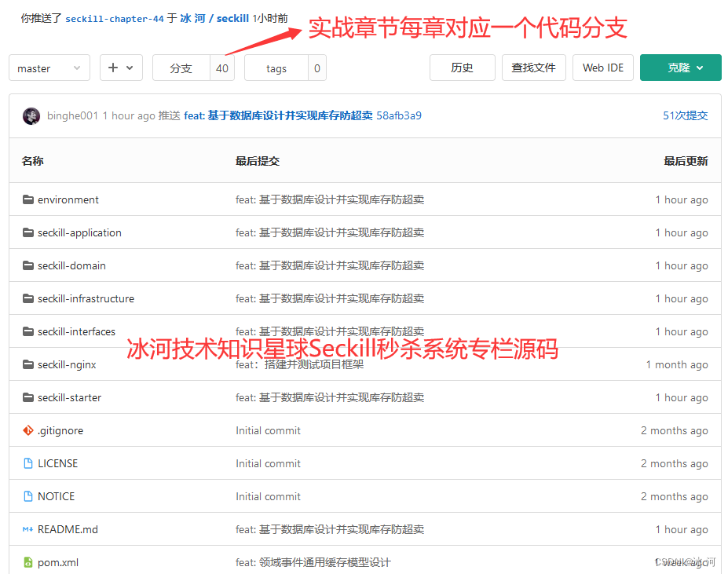Switch to the 分支 branches tab
728x574 pixels.
pyautogui.click(x=182, y=68)
